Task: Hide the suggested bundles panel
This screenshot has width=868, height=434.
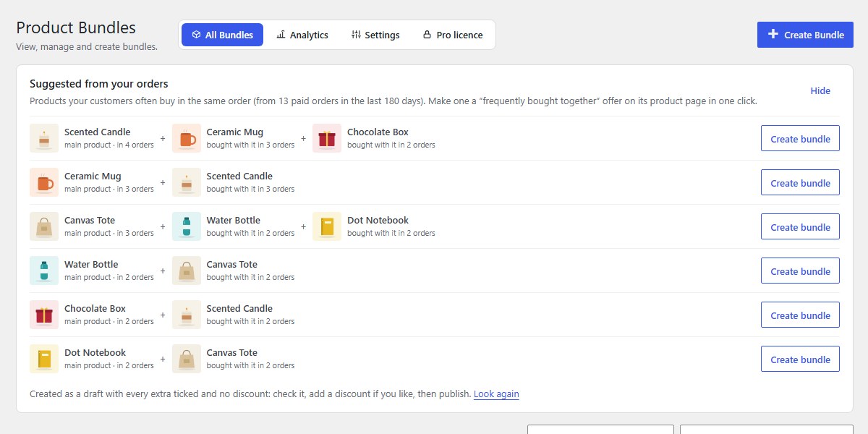Action: coord(820,91)
